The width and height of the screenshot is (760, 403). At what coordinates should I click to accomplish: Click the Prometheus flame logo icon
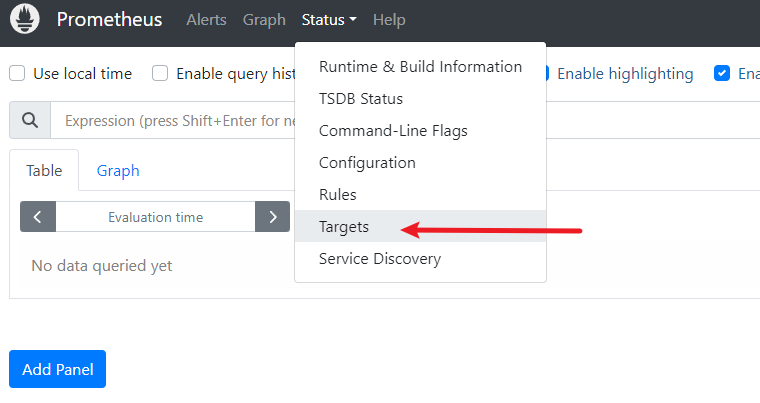23,20
